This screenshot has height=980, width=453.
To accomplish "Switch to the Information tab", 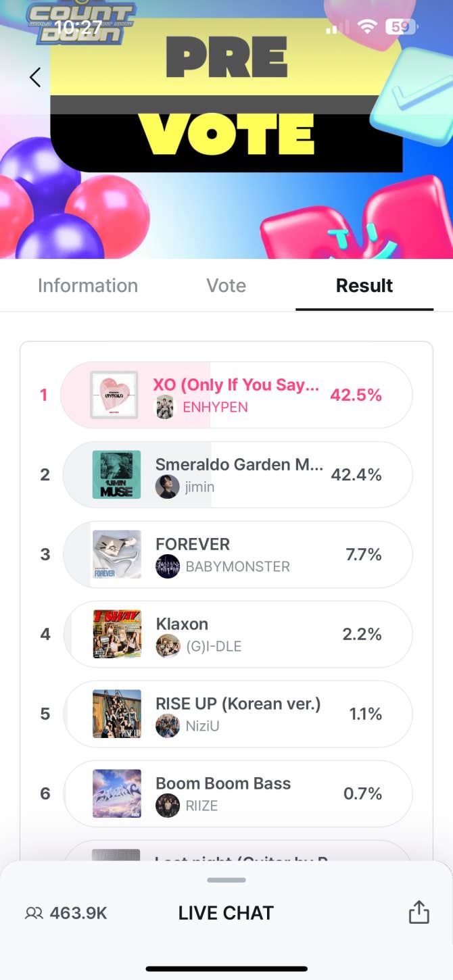I will [x=88, y=285].
